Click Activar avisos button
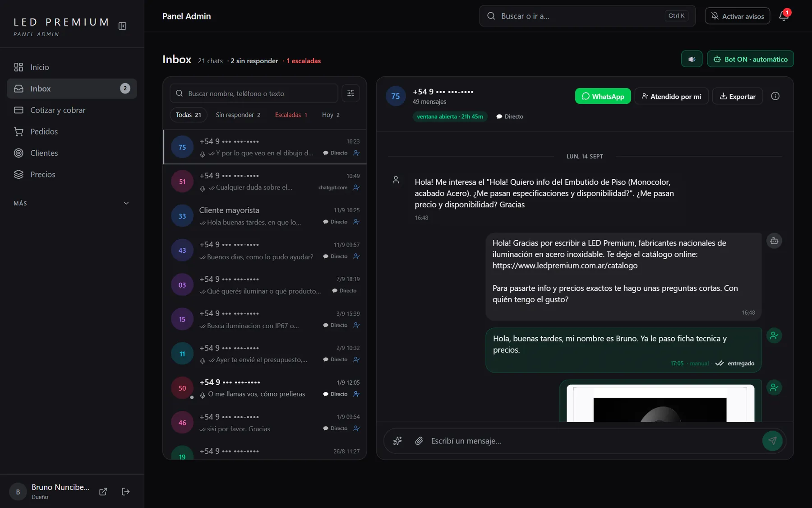Screen dimensions: 812x508 click(x=737, y=16)
